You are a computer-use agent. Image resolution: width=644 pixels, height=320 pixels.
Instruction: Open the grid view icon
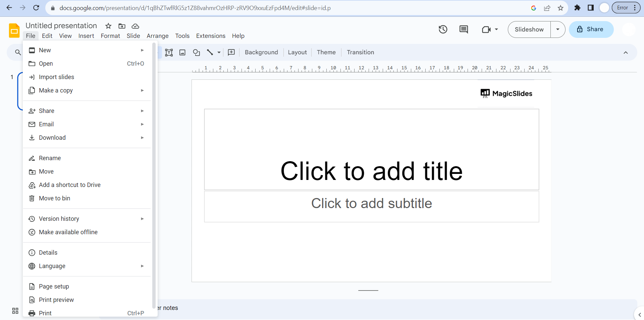[x=15, y=311]
